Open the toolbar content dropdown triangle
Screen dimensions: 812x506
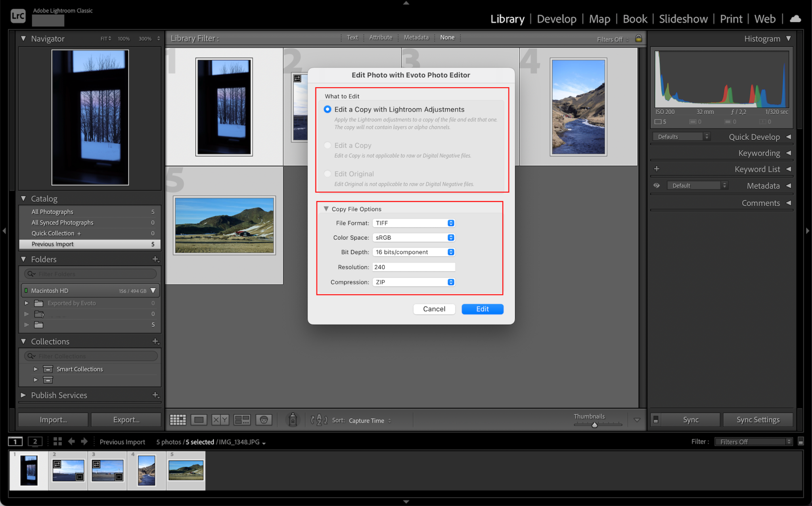click(637, 420)
